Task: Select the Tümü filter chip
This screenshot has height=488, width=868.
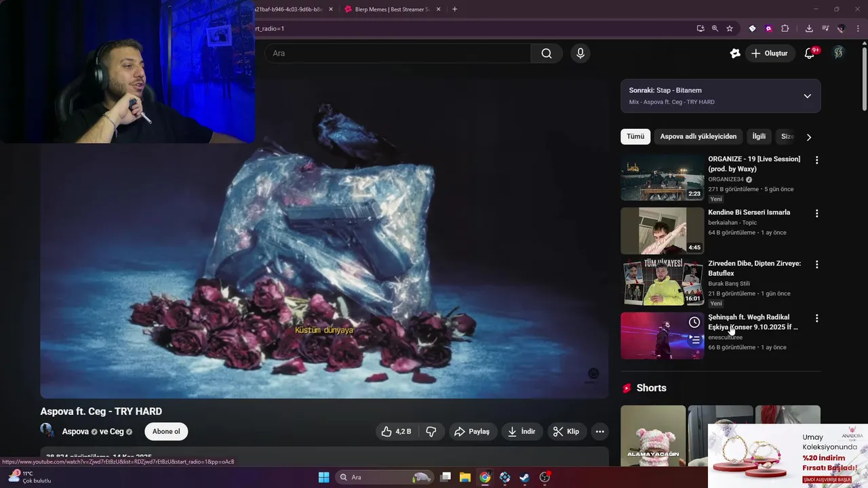Action: pyautogui.click(x=635, y=136)
